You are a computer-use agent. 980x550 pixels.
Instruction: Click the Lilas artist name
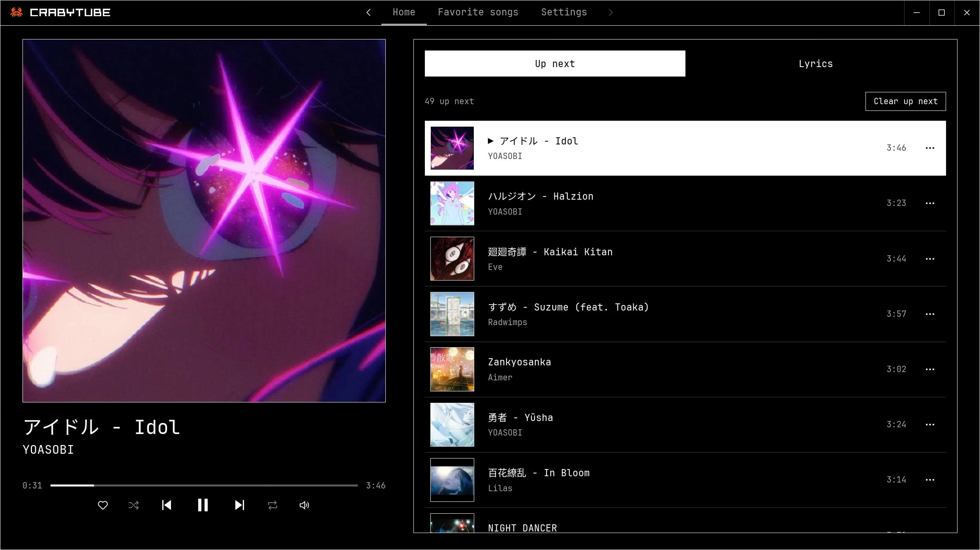click(500, 488)
